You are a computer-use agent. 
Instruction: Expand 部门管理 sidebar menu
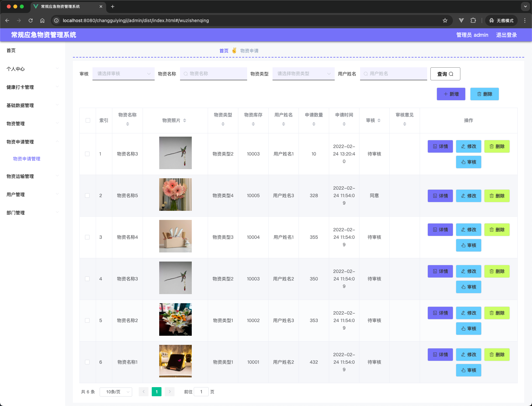click(x=33, y=213)
